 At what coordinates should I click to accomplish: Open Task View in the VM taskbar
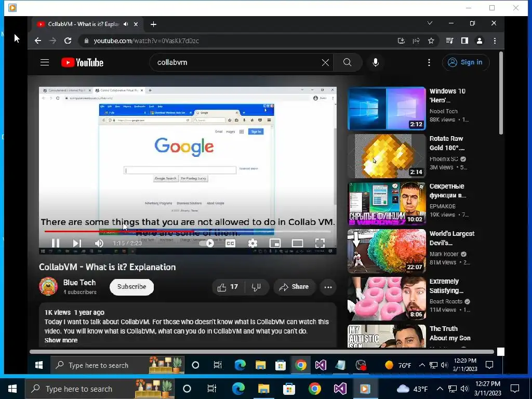click(x=218, y=365)
